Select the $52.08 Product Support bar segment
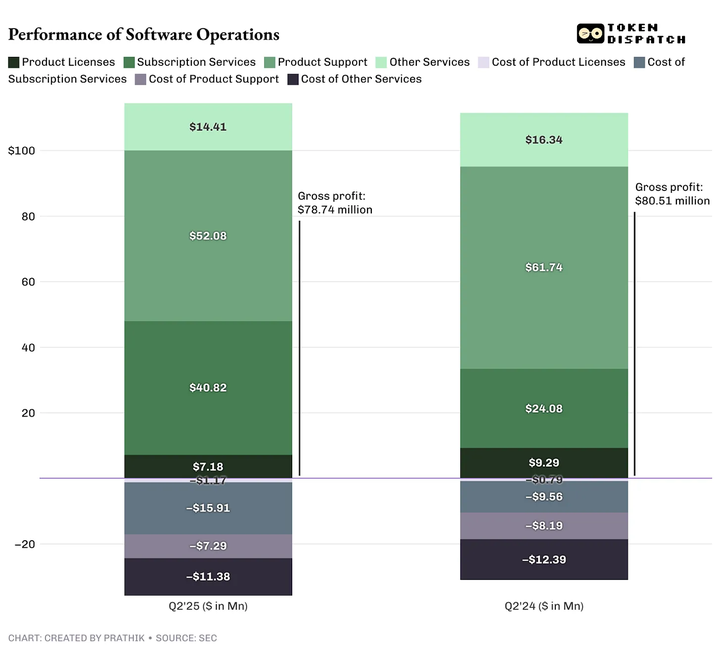720x659 pixels. (x=208, y=236)
